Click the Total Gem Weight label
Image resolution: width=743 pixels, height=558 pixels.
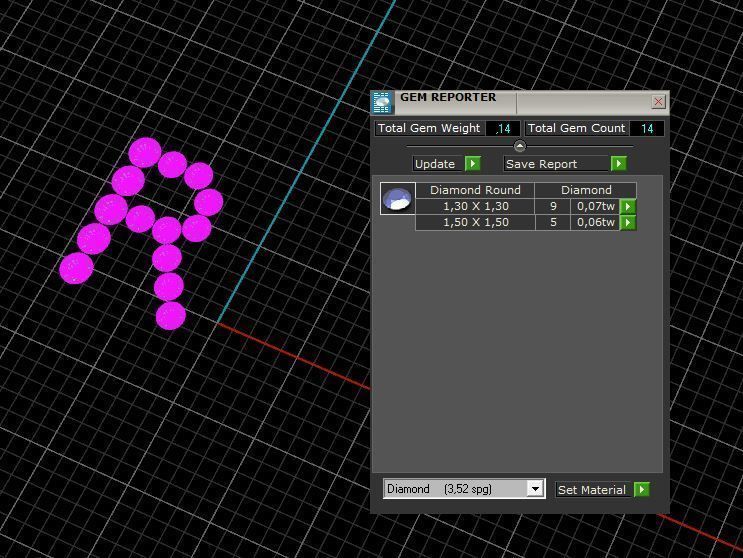[429, 128]
